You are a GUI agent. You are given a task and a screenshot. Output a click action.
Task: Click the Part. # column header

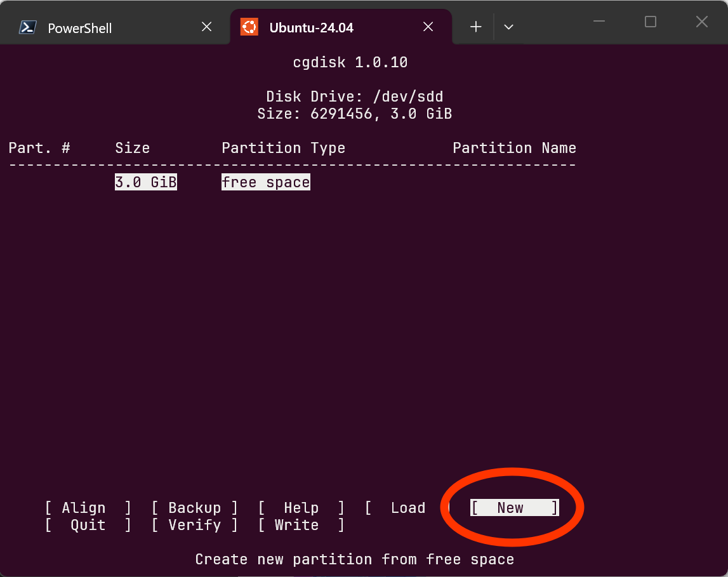pos(39,148)
